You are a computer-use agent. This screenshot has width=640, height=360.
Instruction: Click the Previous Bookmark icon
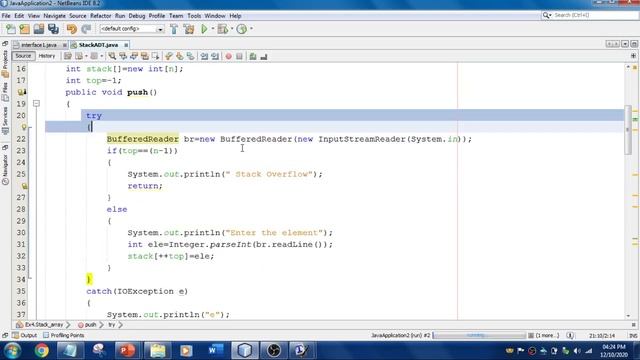[x=169, y=56]
